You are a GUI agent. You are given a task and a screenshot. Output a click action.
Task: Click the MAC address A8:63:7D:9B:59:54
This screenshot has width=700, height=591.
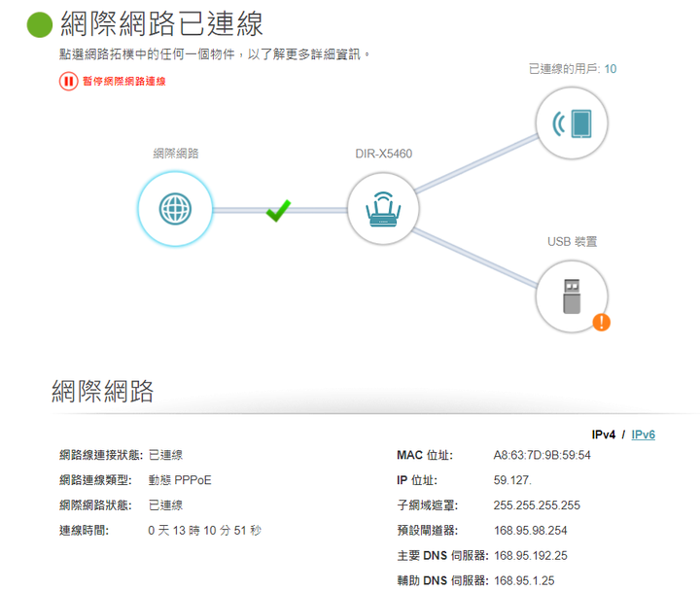click(x=542, y=455)
